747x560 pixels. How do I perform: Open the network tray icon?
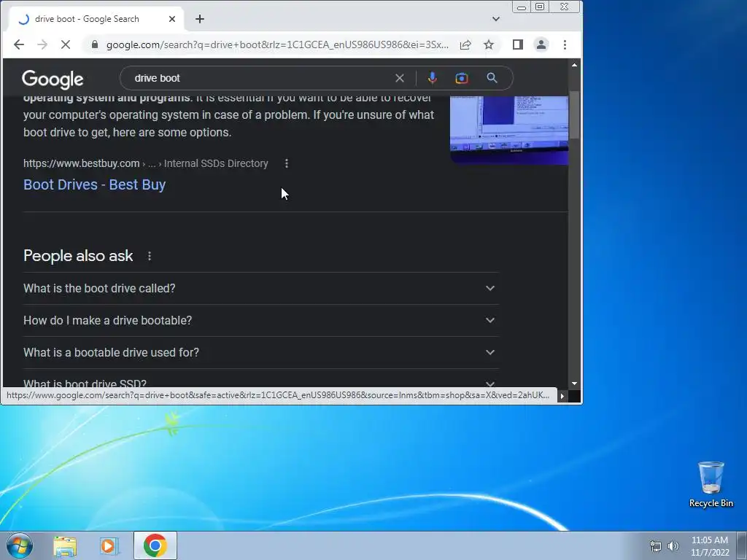coord(656,545)
